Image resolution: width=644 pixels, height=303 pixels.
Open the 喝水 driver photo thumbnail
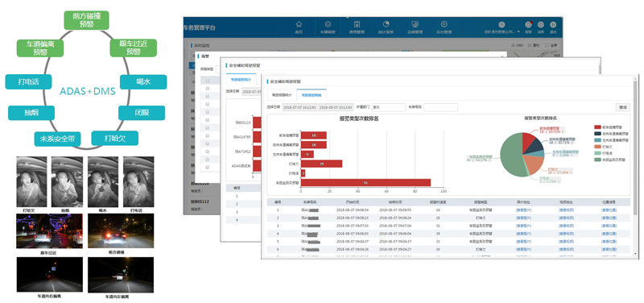[103, 181]
